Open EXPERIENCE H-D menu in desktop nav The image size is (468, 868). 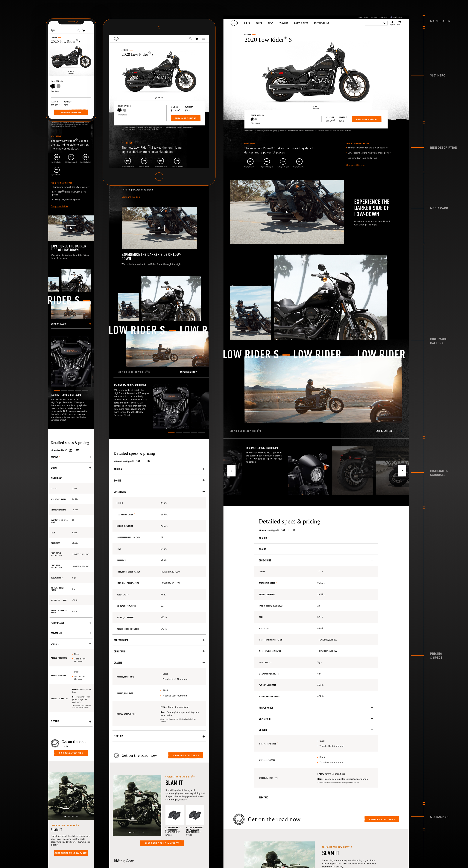point(322,23)
